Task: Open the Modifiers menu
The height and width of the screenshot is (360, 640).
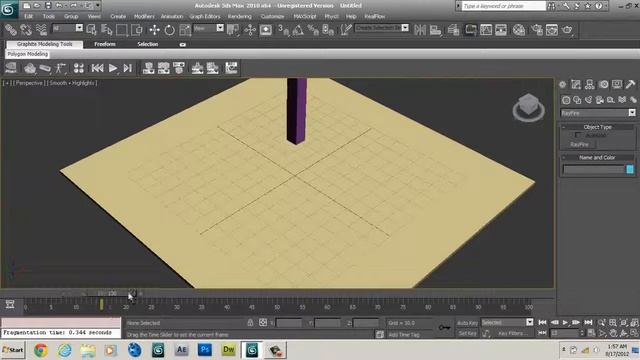Action: (x=144, y=16)
